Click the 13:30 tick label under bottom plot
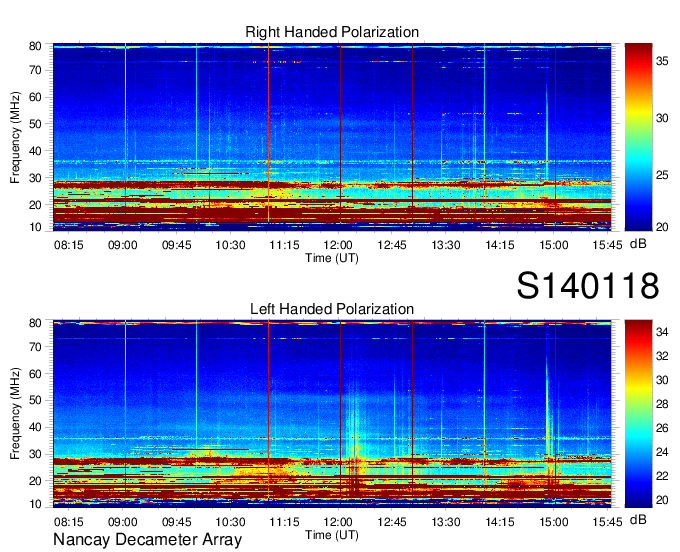This screenshot has height=552, width=680. pyautogui.click(x=446, y=521)
